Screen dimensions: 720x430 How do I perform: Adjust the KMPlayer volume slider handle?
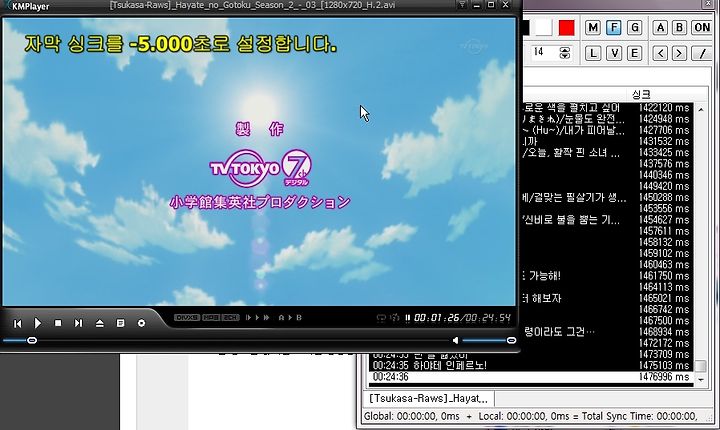click(x=511, y=340)
